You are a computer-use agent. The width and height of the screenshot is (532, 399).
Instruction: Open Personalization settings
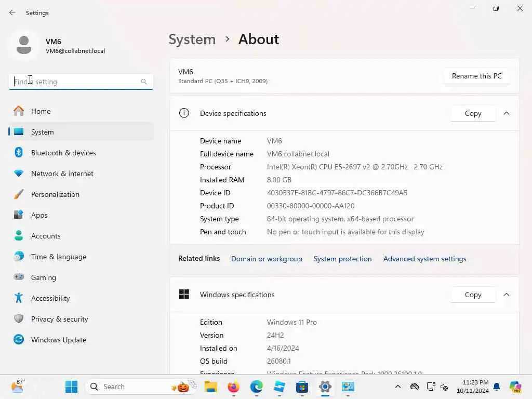point(81,194)
